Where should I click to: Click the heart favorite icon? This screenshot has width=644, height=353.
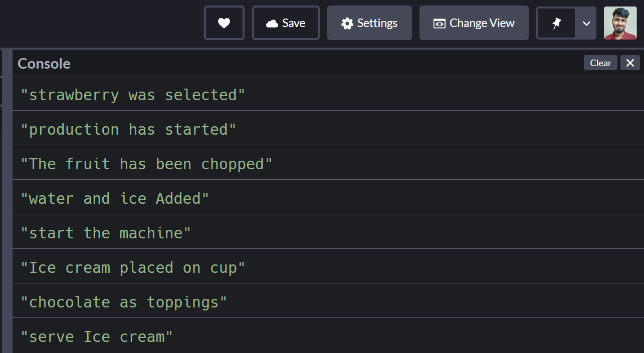pyautogui.click(x=224, y=23)
